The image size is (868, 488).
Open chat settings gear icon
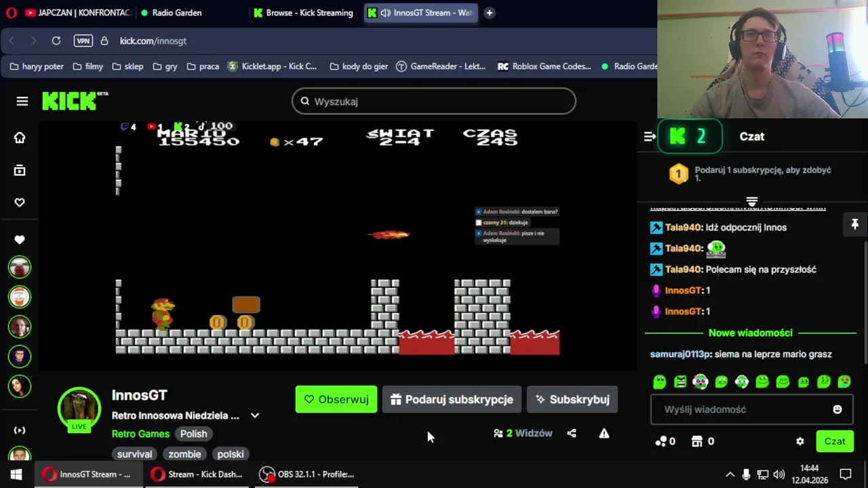coord(800,441)
